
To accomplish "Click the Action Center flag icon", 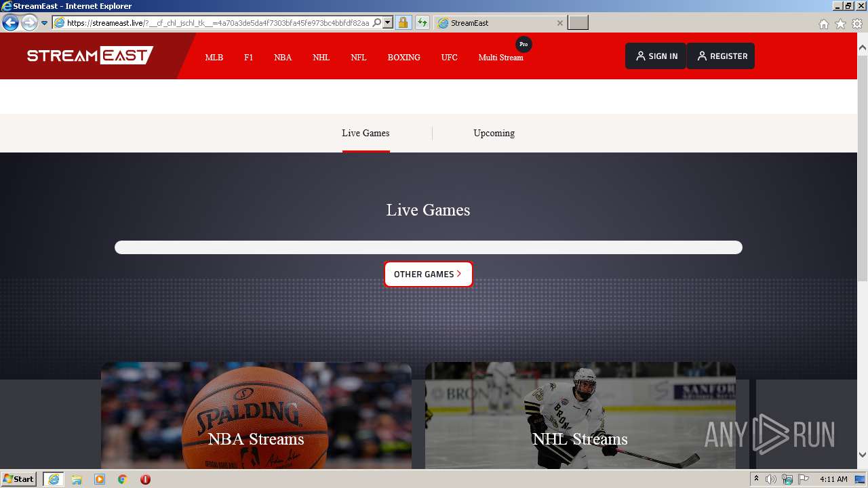I will click(x=803, y=479).
